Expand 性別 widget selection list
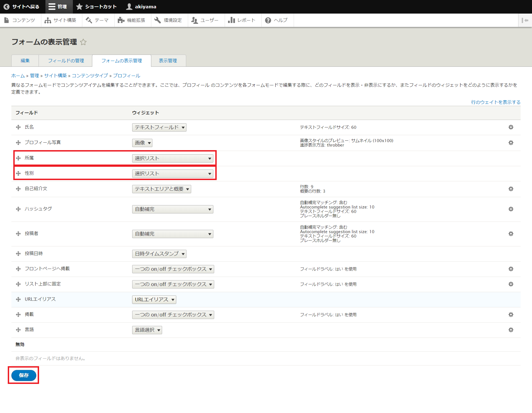This screenshot has width=532, height=413. click(x=173, y=174)
